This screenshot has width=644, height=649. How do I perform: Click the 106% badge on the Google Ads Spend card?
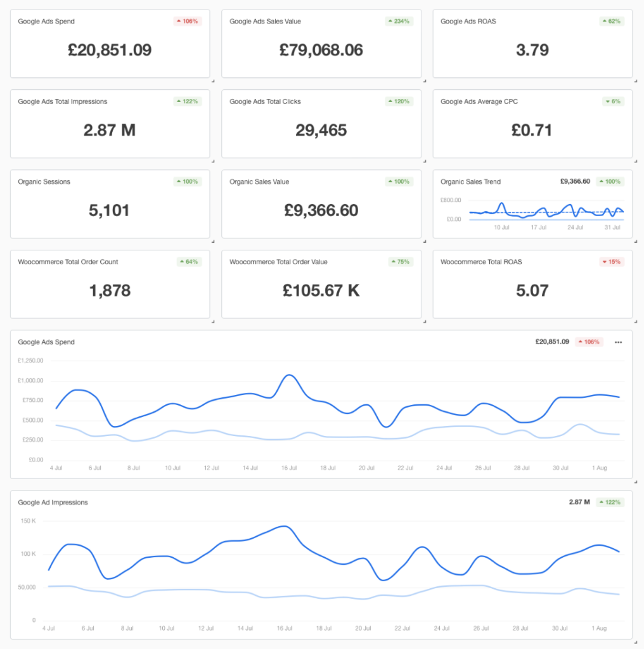pos(188,21)
